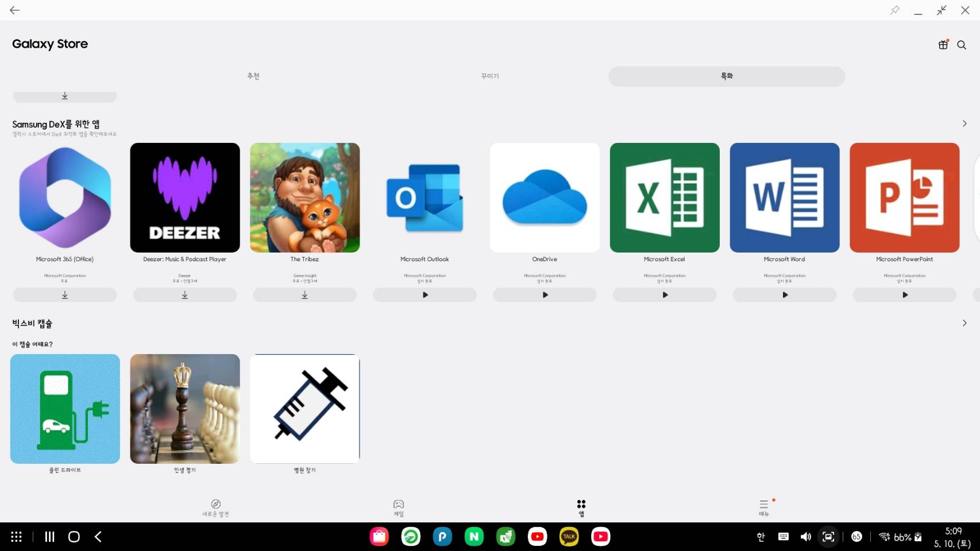
Task: Open the Naver N app in taskbar
Action: pyautogui.click(x=474, y=537)
